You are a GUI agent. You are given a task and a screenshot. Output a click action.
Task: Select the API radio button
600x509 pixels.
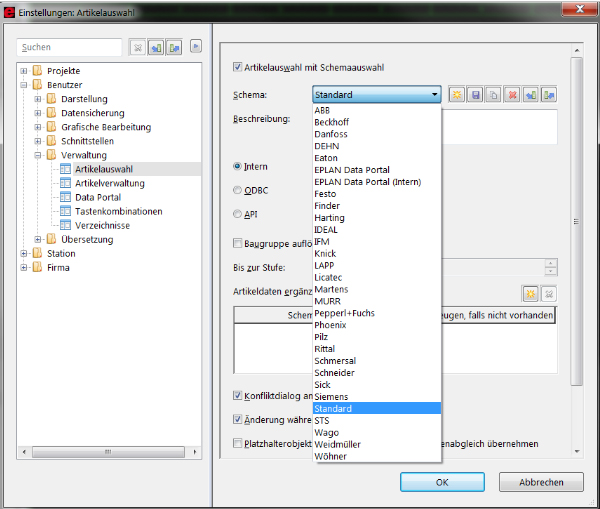pyautogui.click(x=238, y=214)
